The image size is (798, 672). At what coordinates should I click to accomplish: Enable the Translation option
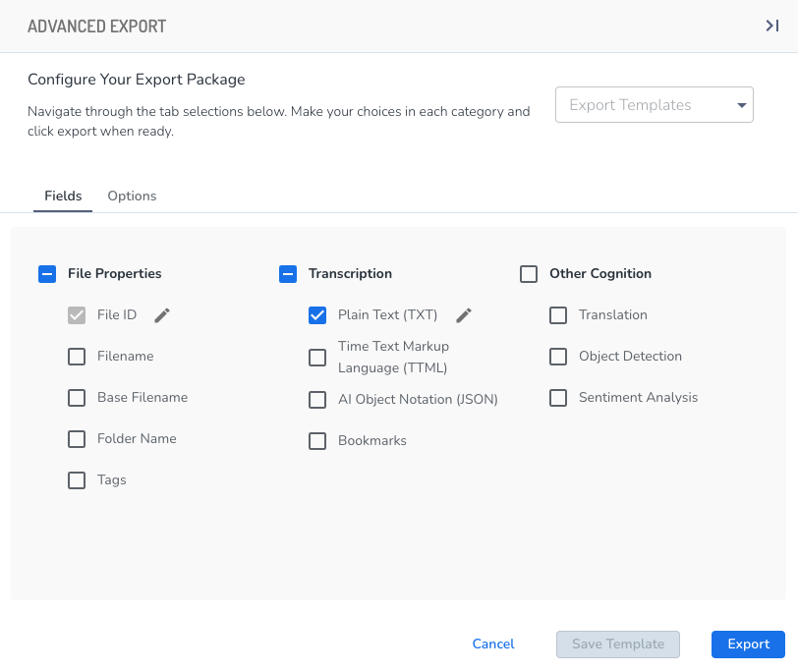pyautogui.click(x=558, y=314)
